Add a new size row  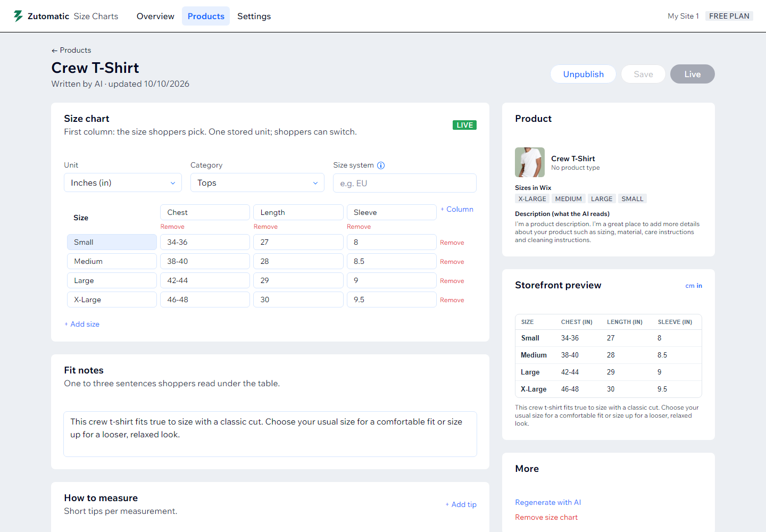pyautogui.click(x=82, y=324)
